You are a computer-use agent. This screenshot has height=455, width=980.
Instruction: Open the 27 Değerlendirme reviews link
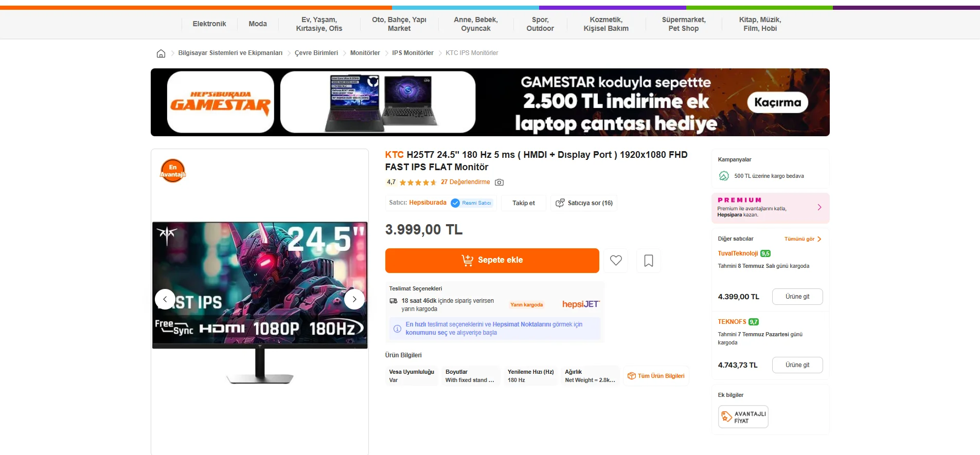click(x=465, y=182)
